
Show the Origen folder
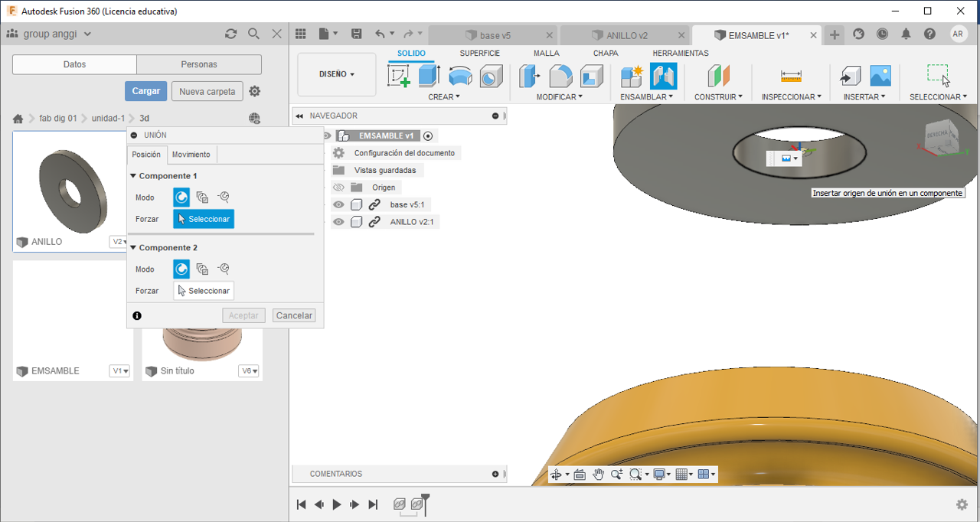(x=338, y=188)
